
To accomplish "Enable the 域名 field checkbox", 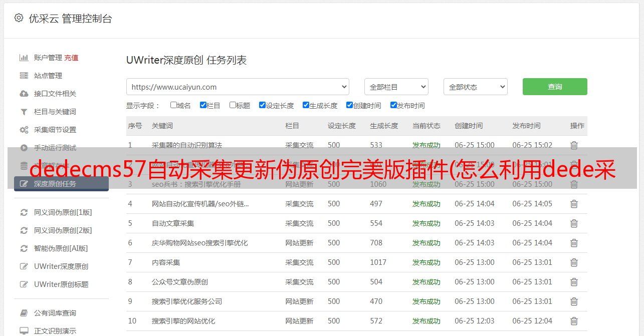I will pyautogui.click(x=173, y=105).
